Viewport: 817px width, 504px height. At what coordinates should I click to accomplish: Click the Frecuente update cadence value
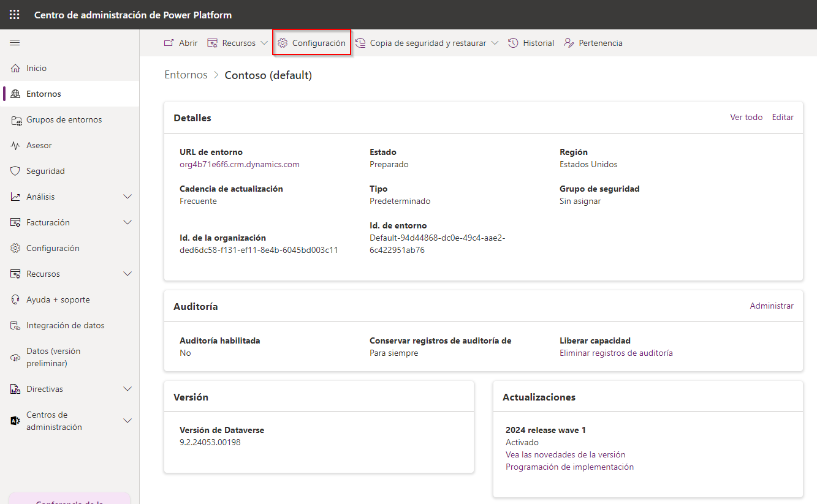(198, 201)
